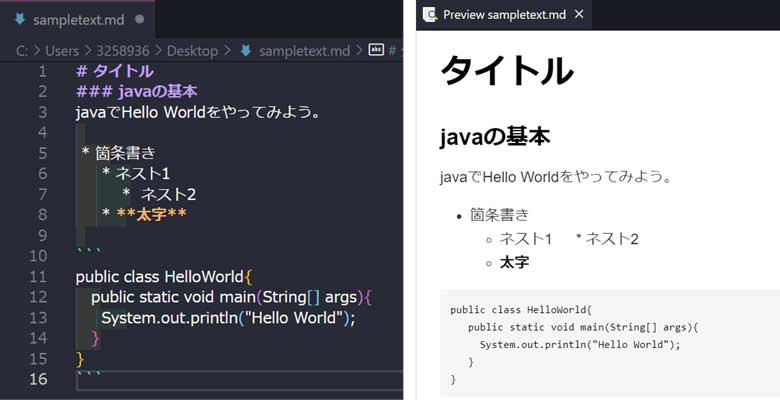Click line number 5 in the gutter
This screenshot has height=400, width=780.
tap(42, 153)
